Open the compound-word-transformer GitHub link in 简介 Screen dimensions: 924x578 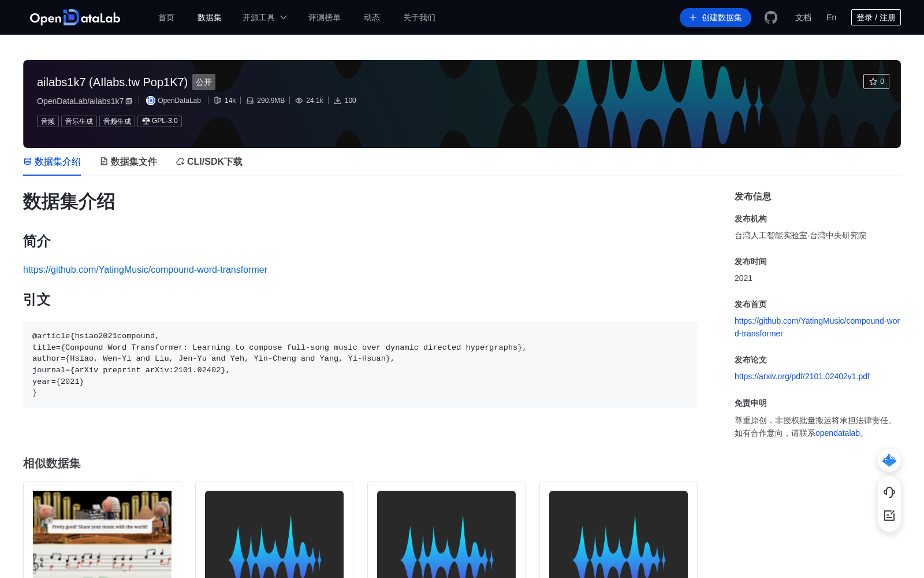click(145, 269)
